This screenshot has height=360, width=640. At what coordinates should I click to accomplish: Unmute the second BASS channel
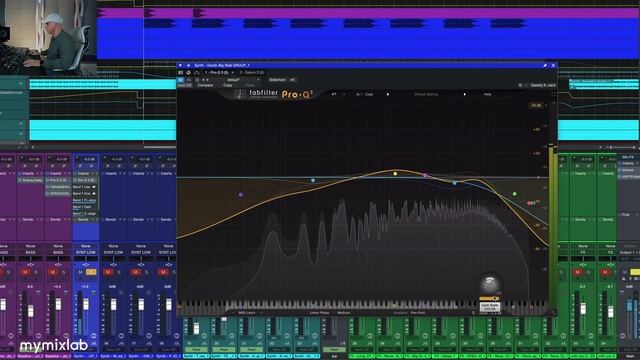(53, 272)
